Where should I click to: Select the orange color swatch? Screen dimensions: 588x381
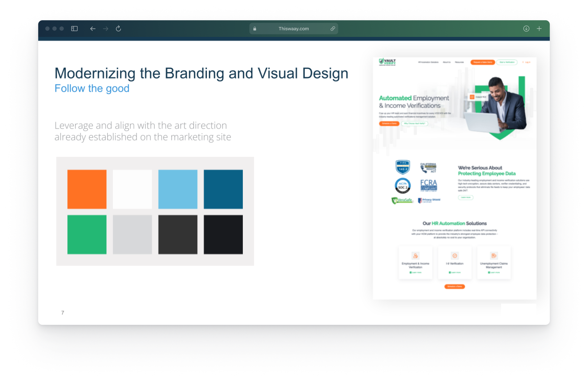click(87, 189)
